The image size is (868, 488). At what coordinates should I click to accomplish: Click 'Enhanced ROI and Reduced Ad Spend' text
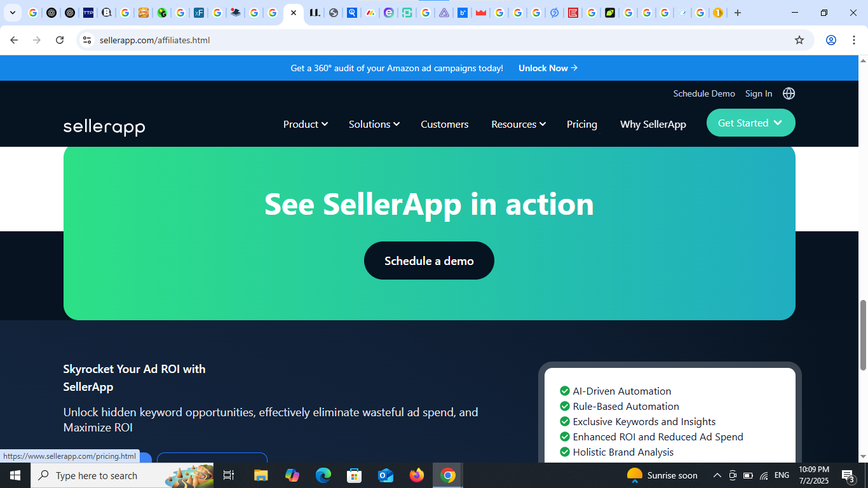658,437
